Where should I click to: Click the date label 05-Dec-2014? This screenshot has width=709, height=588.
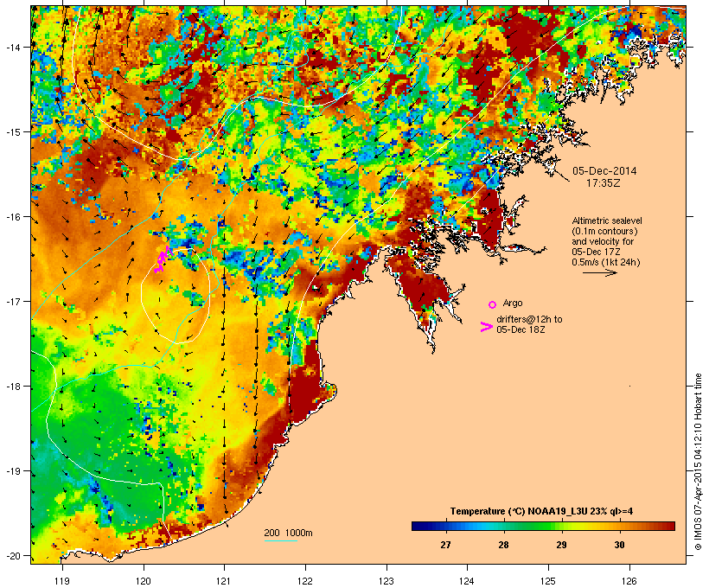click(x=604, y=171)
